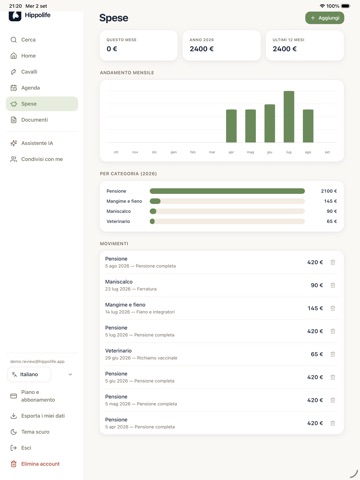This screenshot has height=480, width=360.
Task: Click the lug bar in monthly chart
Action: point(289,117)
